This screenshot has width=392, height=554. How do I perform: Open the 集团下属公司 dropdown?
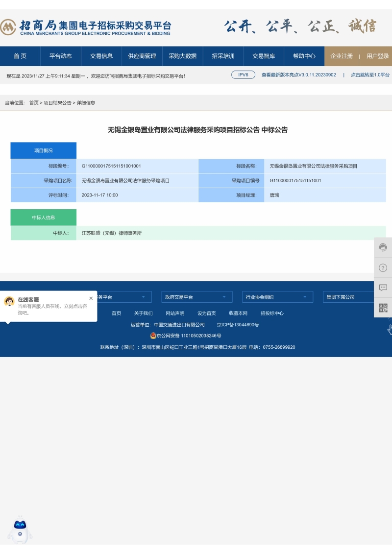coord(357,297)
